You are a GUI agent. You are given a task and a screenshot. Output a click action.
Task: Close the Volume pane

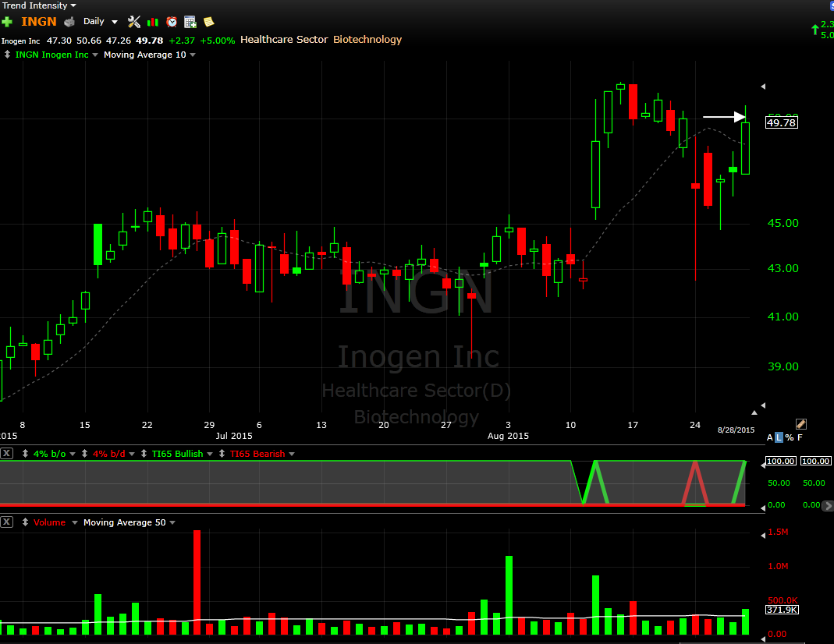click(x=6, y=522)
